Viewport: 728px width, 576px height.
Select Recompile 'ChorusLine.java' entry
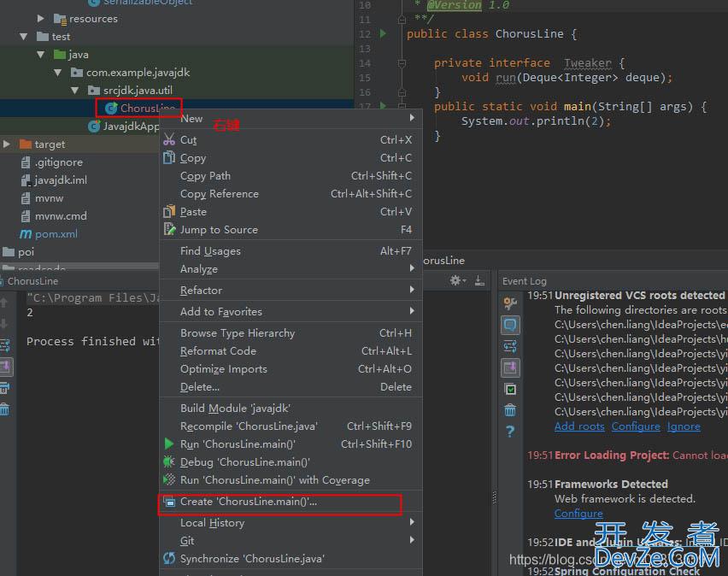[291, 426]
